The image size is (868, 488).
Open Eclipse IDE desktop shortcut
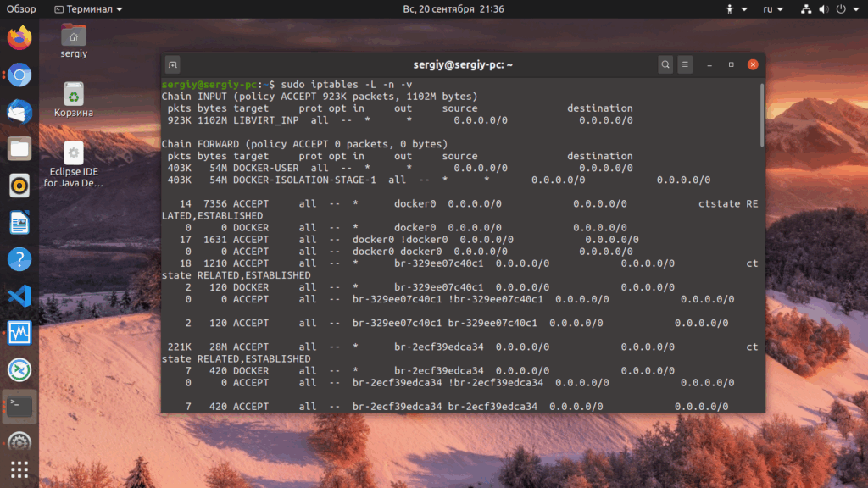click(x=74, y=164)
